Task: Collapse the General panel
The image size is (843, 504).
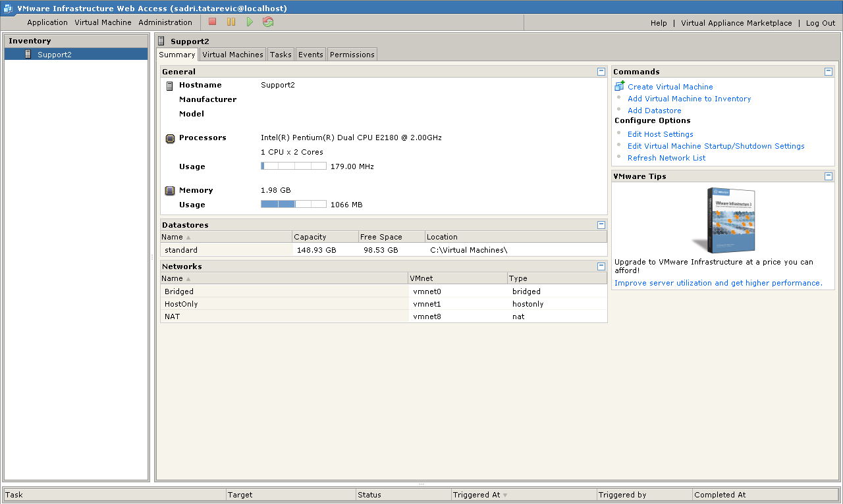Action: 601,72
